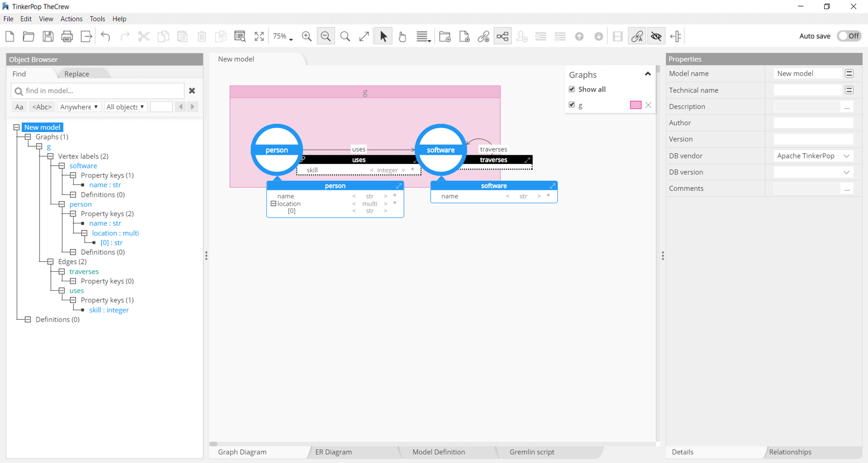Viewport: 868px width, 463px height.
Task: Open a model with the folder icon
Action: [x=29, y=36]
